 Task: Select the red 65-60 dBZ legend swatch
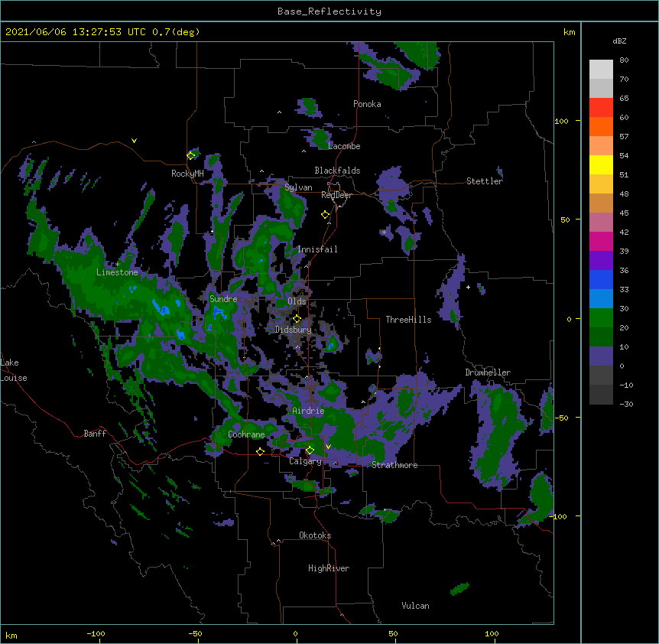click(601, 107)
